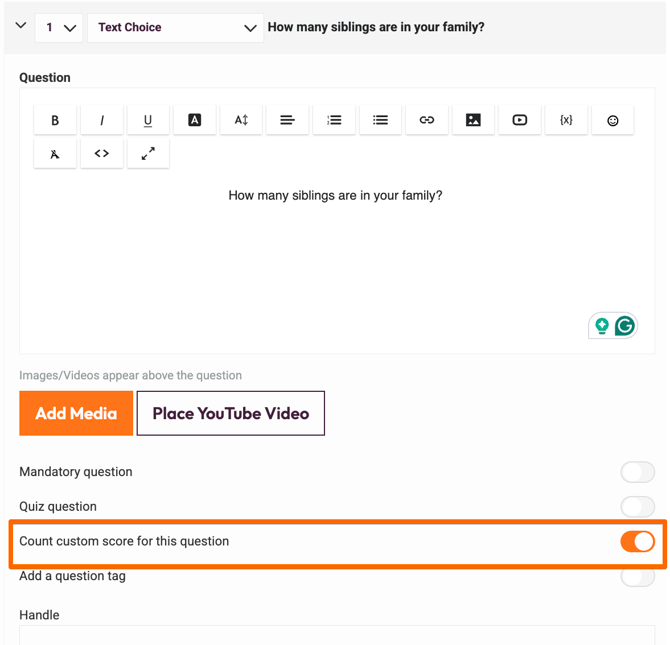Toggle italic text formatting
Viewport: 670px width, 645px height.
[102, 120]
